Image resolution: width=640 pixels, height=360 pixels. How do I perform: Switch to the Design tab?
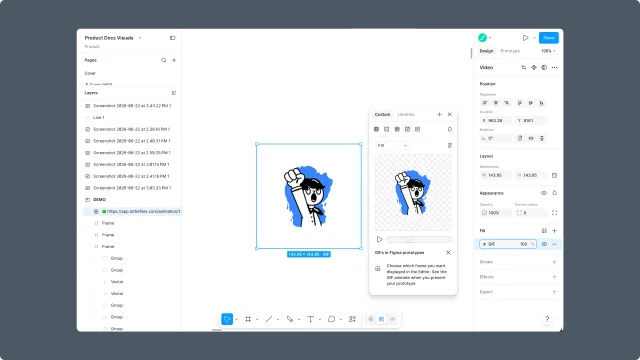(486, 51)
